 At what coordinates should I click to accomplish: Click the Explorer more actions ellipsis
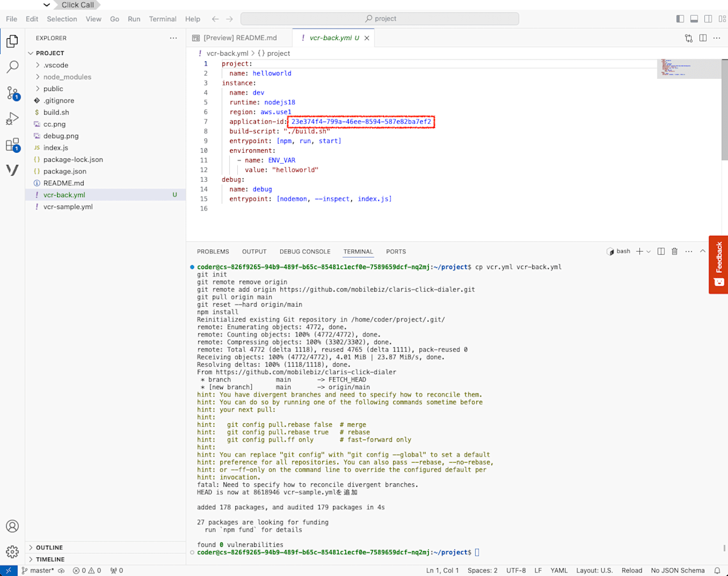coord(174,38)
